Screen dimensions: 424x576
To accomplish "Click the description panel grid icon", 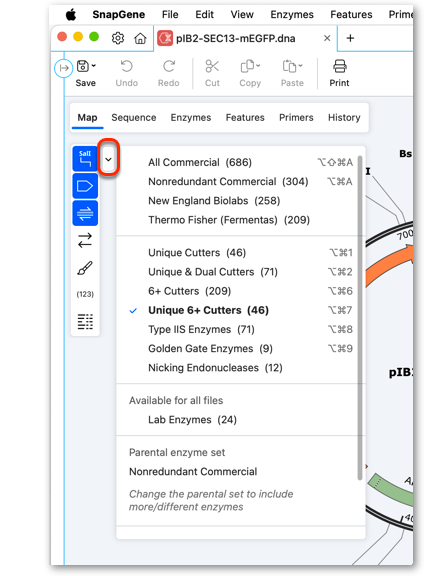I will pos(85,321).
